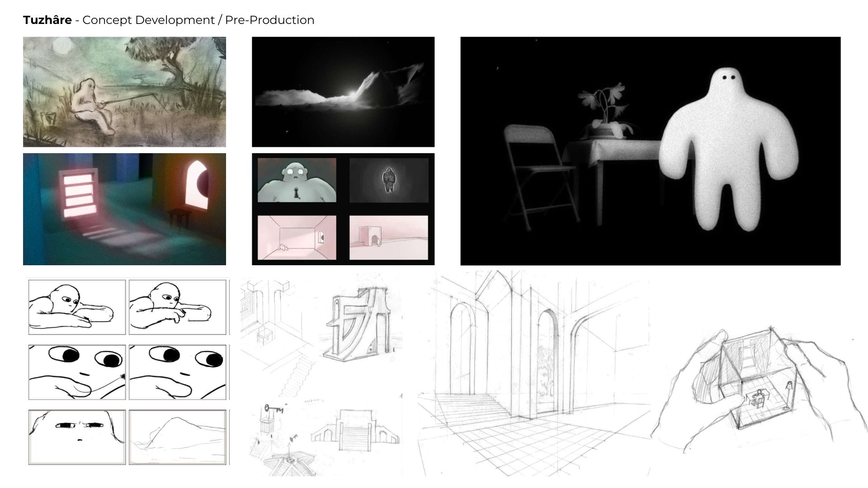Open the close-up eyes panel on right
This screenshot has height=488, width=868.
point(177,372)
